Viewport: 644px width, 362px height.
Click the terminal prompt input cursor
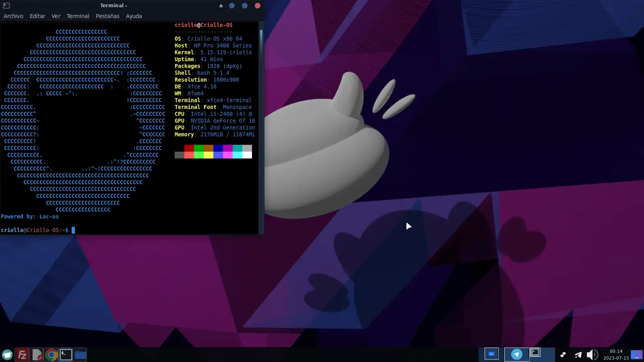(x=73, y=230)
